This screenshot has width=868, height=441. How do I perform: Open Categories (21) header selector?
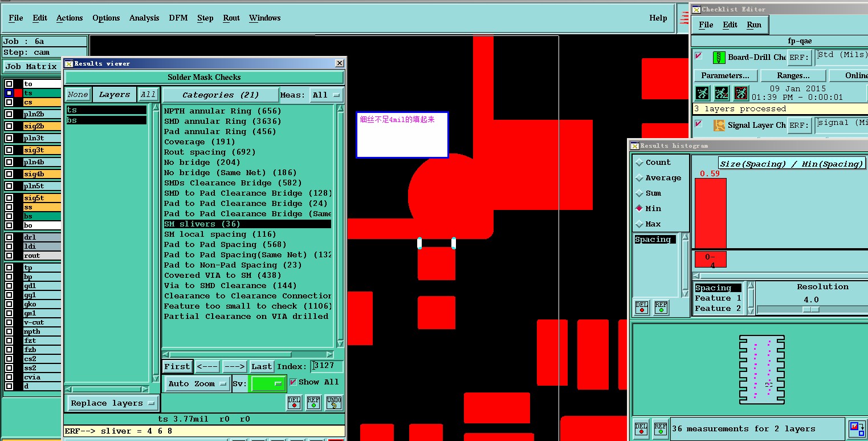click(221, 95)
